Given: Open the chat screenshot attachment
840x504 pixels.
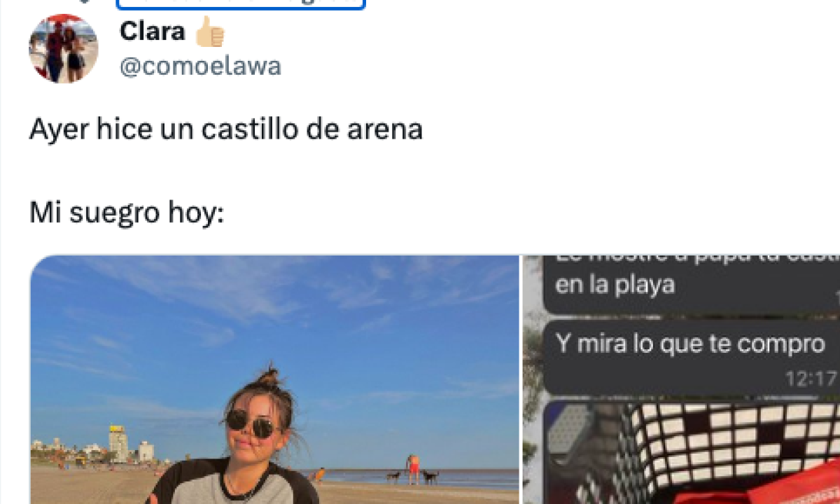Looking at the screenshot, I should [680, 379].
